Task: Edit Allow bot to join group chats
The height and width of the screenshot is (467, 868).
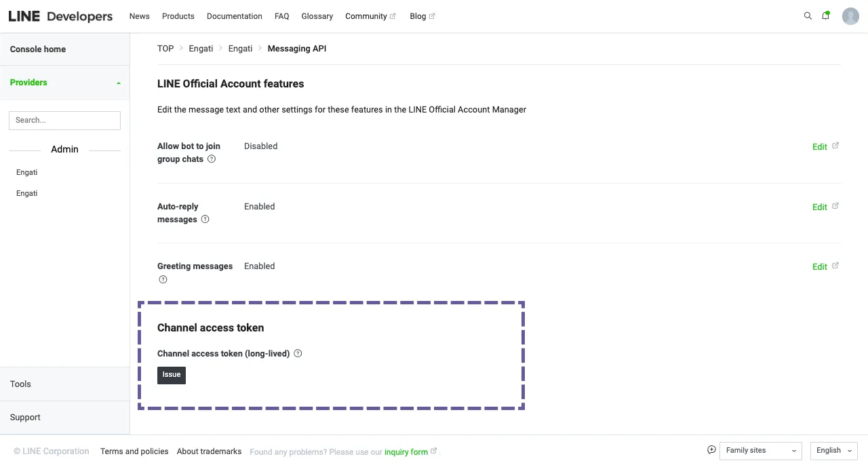Action: coord(825,146)
